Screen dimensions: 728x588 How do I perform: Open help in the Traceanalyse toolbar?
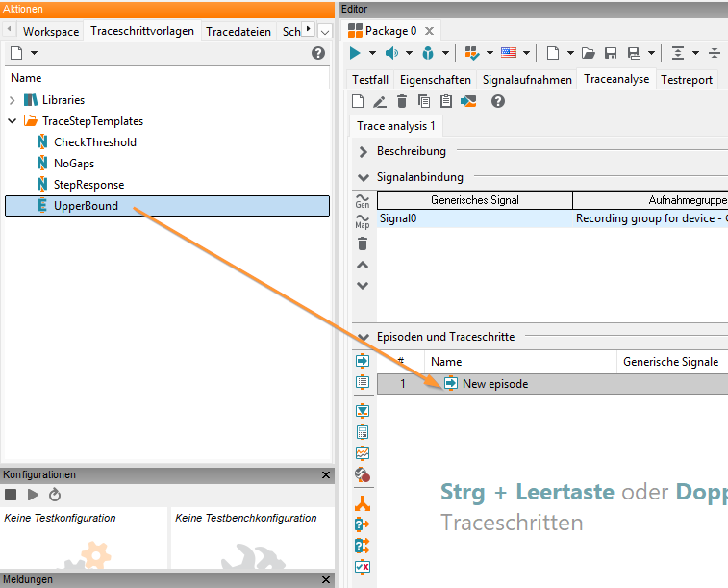click(x=498, y=101)
